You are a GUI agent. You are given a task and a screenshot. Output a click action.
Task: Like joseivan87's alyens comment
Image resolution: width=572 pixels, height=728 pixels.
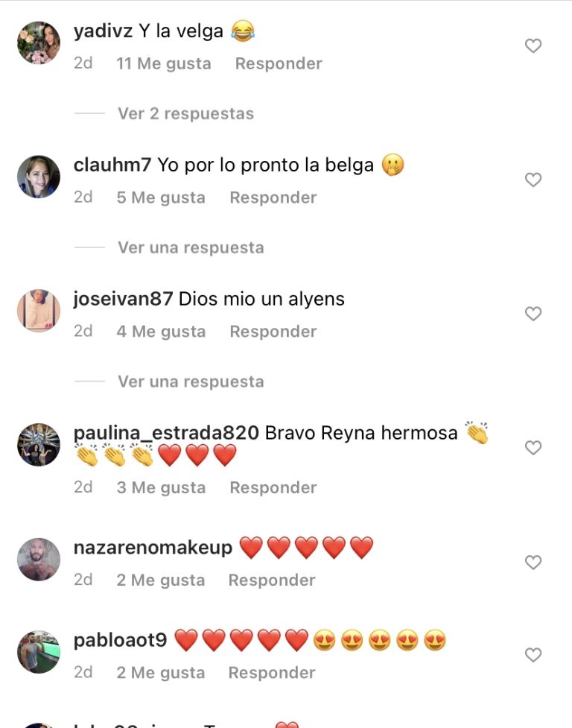coord(533,314)
